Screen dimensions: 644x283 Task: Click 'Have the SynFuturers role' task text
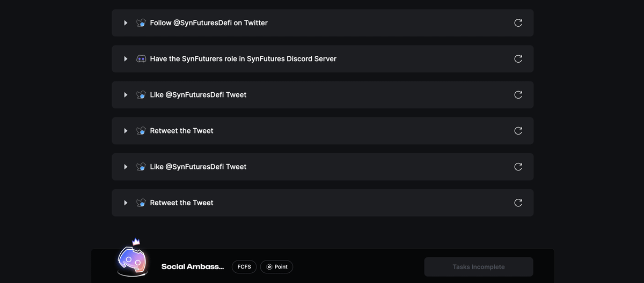(243, 59)
